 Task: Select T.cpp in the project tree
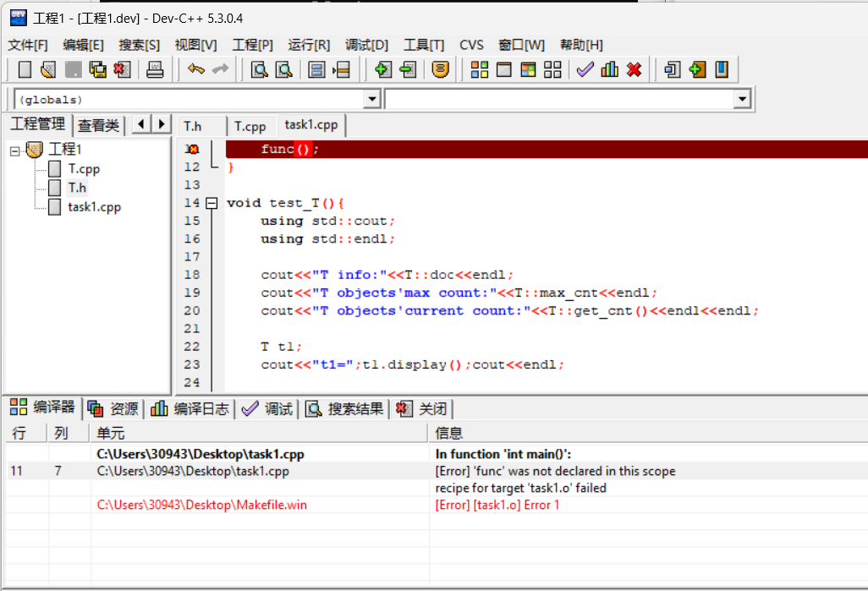(84, 169)
